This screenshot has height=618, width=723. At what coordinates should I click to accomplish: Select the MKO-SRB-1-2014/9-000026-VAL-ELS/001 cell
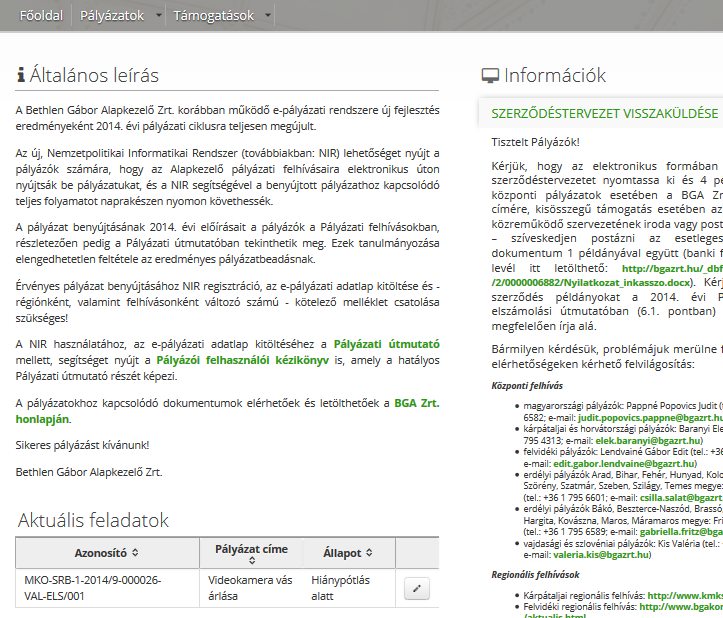[107, 588]
